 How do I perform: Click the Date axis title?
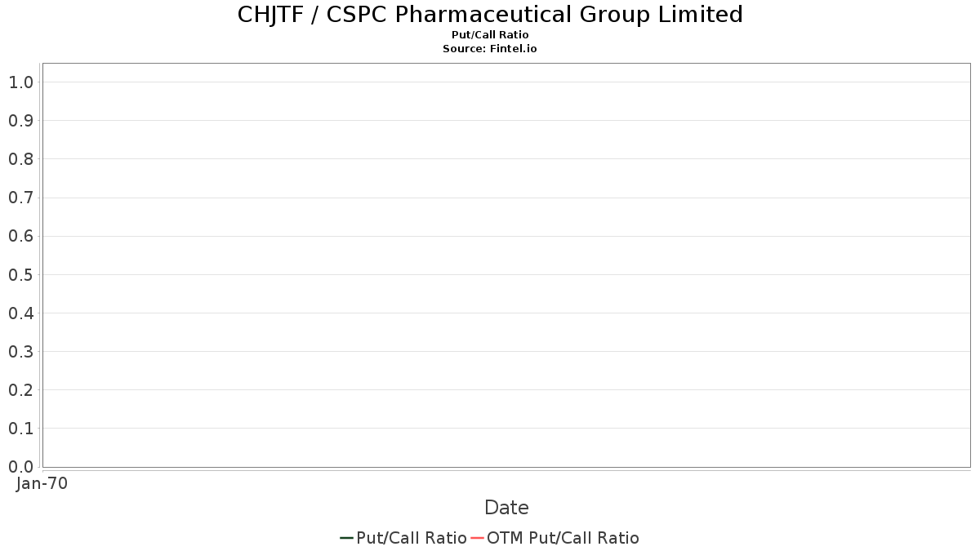click(x=506, y=508)
